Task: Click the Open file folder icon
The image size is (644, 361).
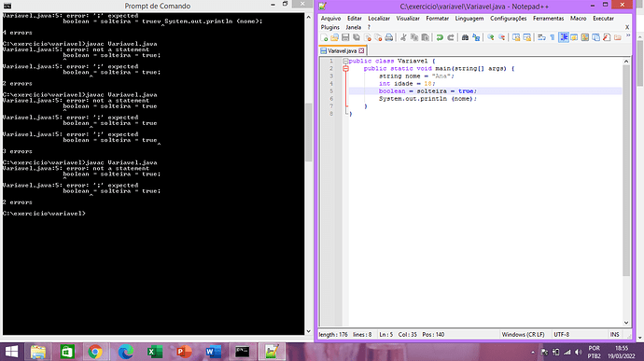Action: pyautogui.click(x=335, y=37)
